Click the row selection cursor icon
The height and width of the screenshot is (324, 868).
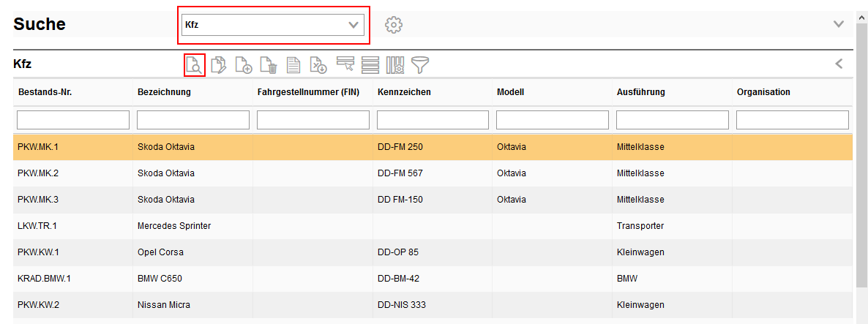(345, 64)
